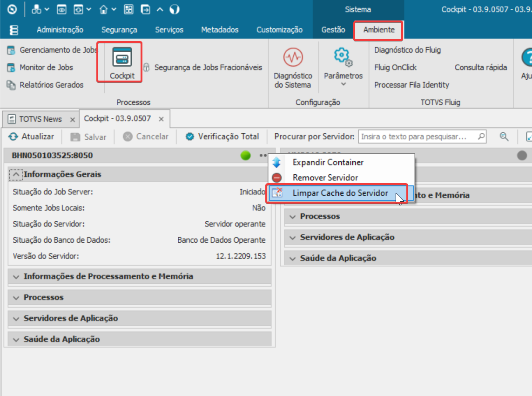Click the exit/logout arrow icon in title bar
The width and height of the screenshot is (532, 396).
146,9
